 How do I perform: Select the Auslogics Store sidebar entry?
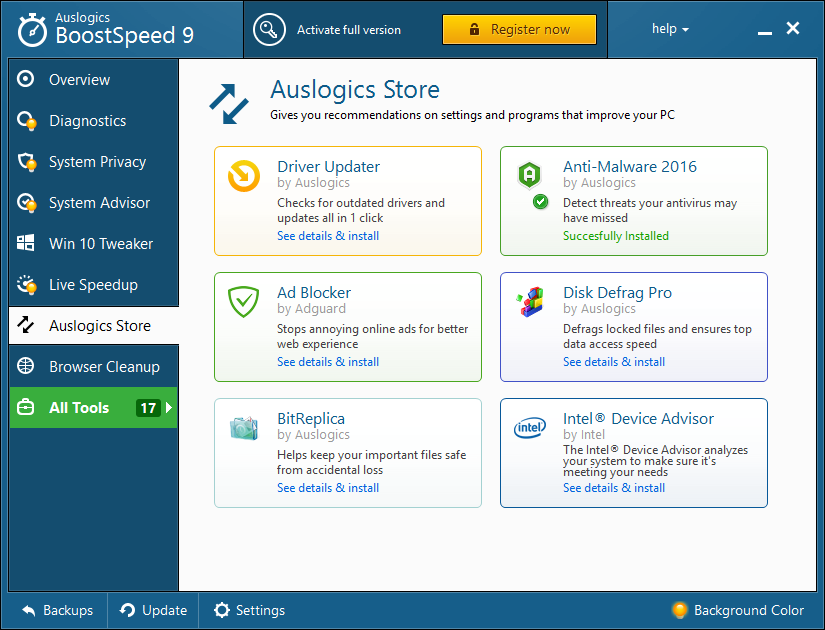94,326
